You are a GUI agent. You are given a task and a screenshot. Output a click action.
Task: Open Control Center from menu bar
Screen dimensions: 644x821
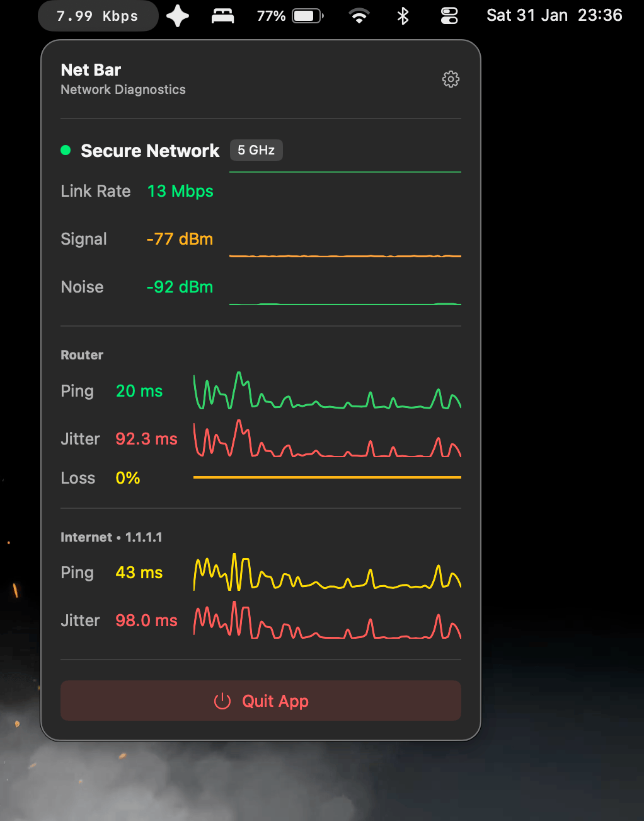tap(449, 16)
